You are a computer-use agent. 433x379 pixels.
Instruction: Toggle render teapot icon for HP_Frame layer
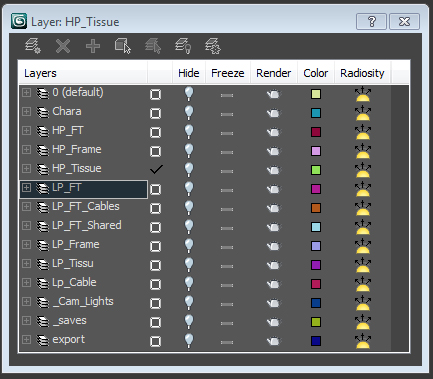coord(274,151)
